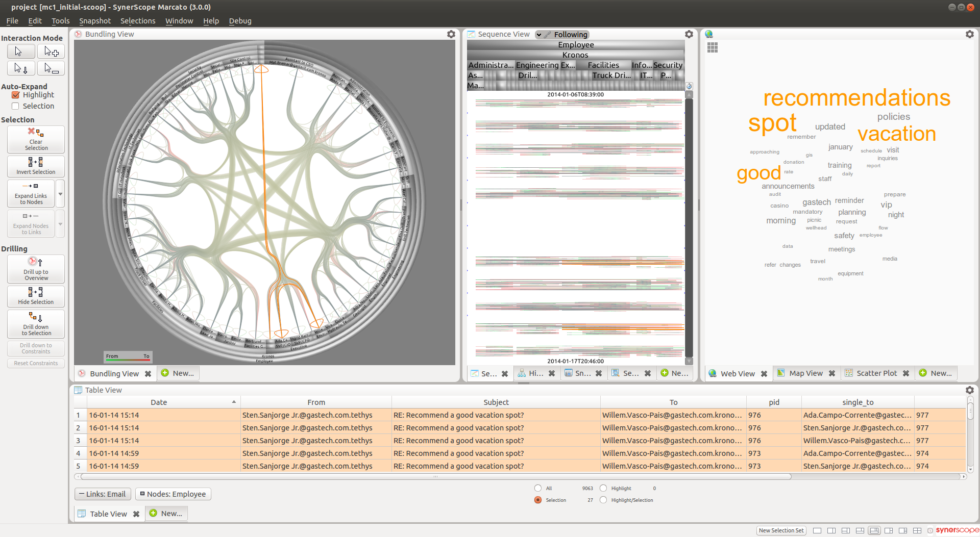Open New tab beside Scatter Plot
This screenshot has width=980, height=537.
936,373
